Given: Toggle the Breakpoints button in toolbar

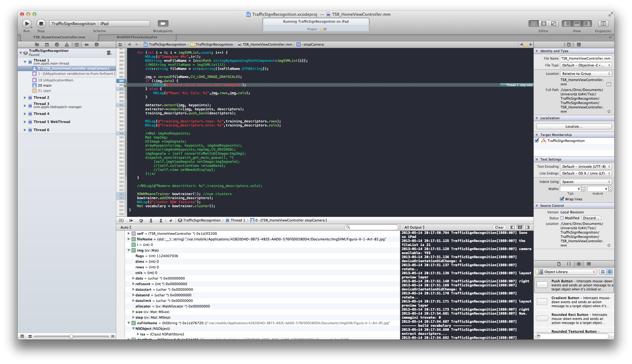Looking at the screenshot, I should tap(163, 24).
